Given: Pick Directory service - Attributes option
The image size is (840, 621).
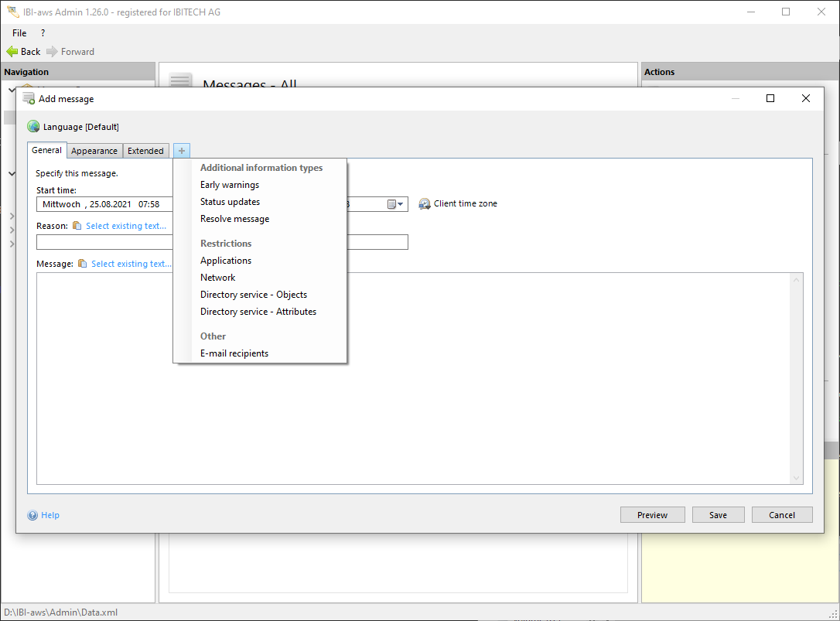Looking at the screenshot, I should click(x=258, y=312).
